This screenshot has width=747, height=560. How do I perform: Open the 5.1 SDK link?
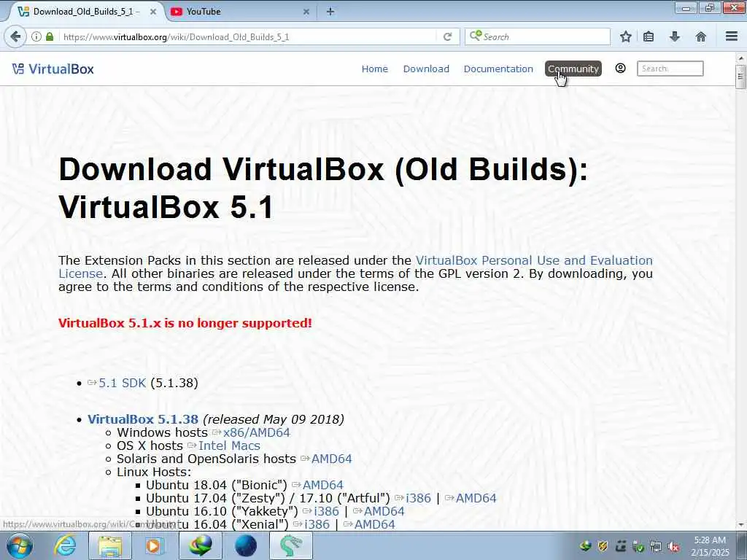(122, 383)
